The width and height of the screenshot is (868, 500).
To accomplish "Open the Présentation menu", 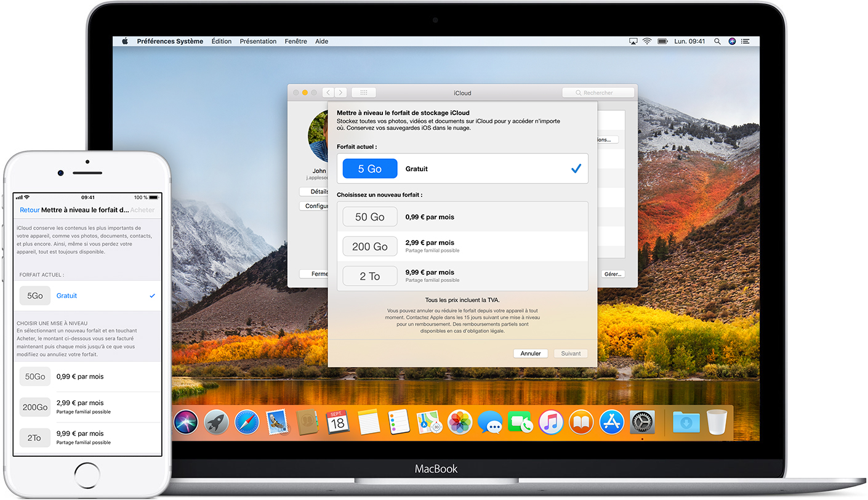I will pos(258,41).
